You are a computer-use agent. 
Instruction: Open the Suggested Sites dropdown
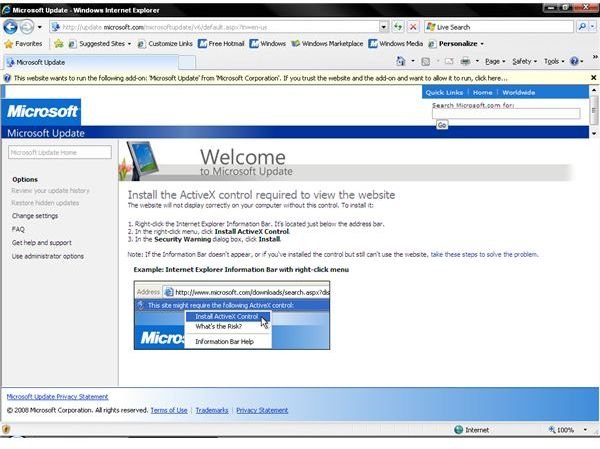coord(100,44)
